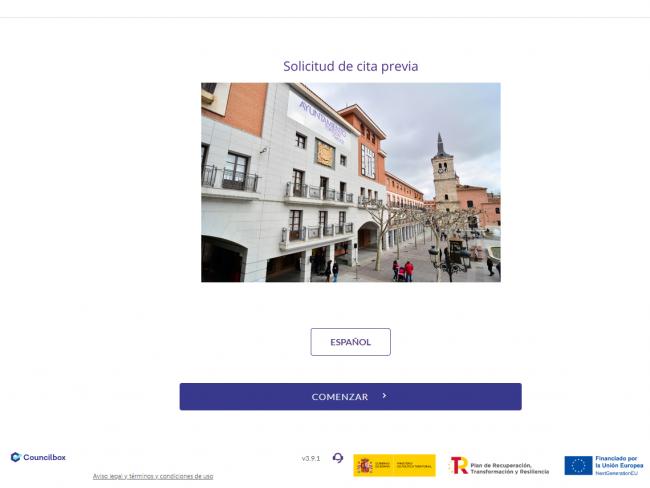Click the arrow on COMENZAR button
Viewport: 650px width, 488px height.
[x=384, y=396]
